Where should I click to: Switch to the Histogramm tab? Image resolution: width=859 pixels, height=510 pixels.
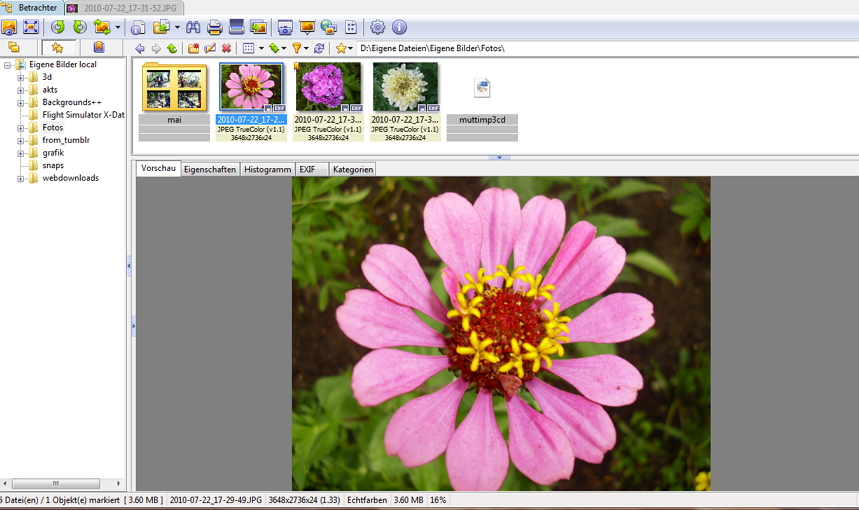[267, 170]
